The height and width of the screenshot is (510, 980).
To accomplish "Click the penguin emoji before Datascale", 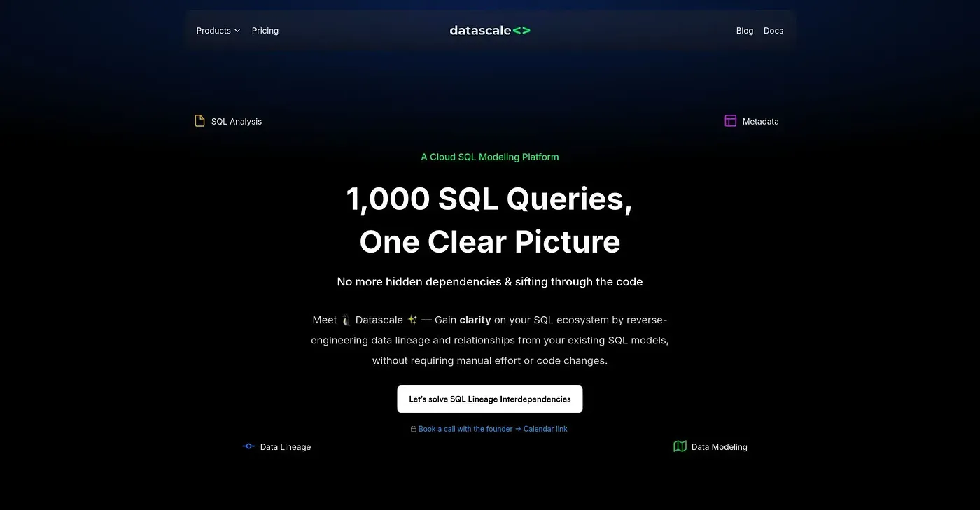I will tap(346, 320).
